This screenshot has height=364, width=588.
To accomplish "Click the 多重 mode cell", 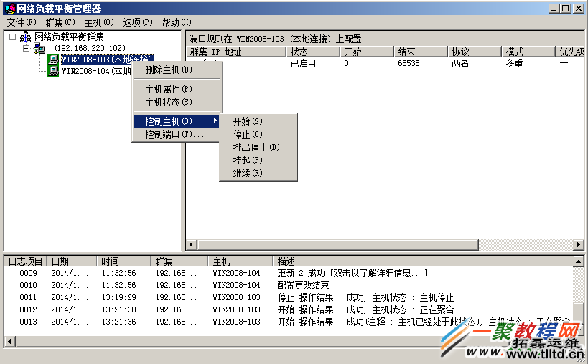I will click(x=514, y=63).
